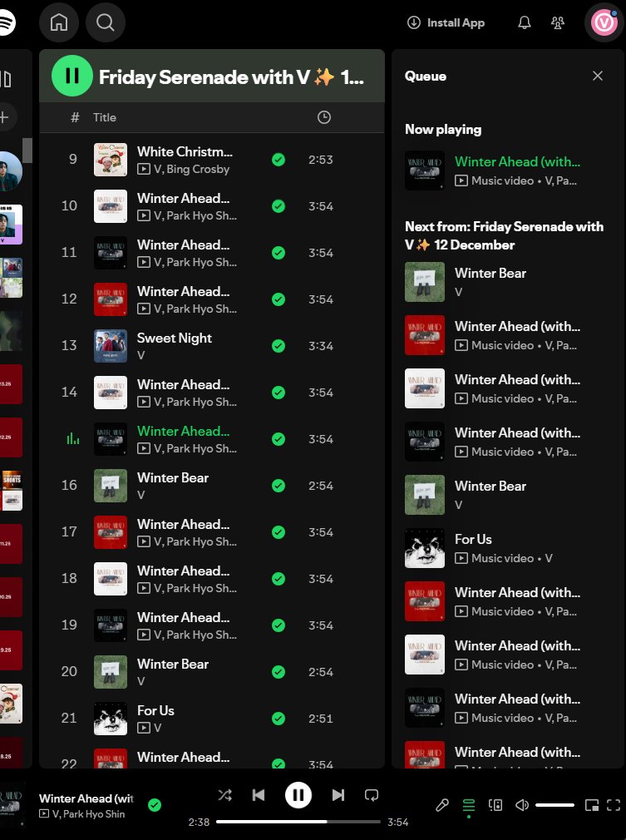Open Your Library sidebar icon

[6, 79]
